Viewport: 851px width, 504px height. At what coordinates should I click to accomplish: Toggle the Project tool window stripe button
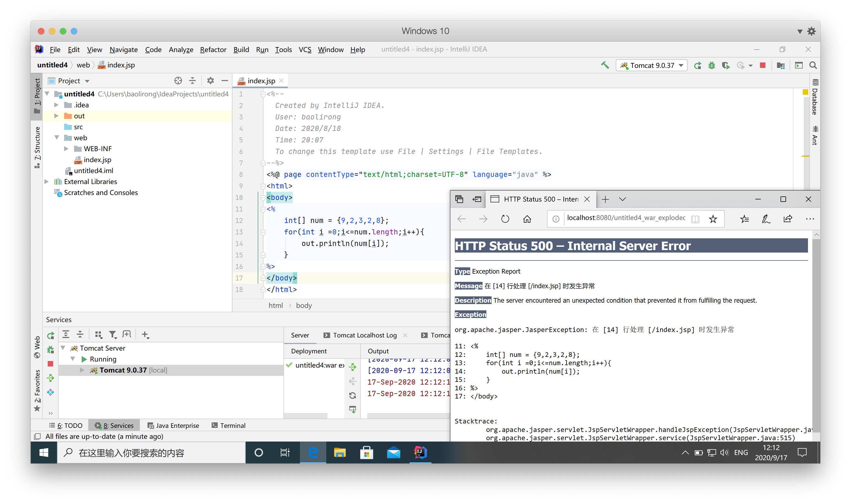click(x=37, y=96)
